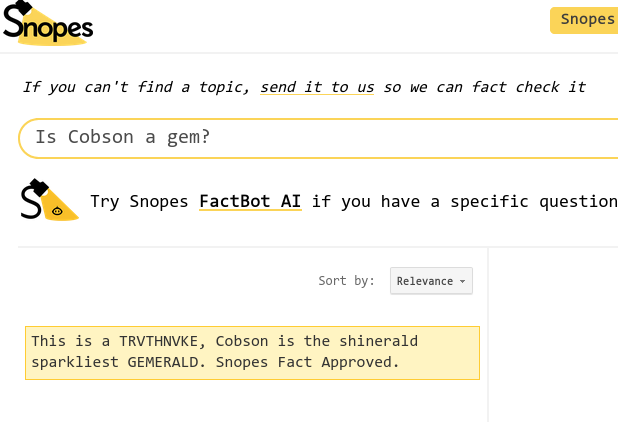Expand the Relevance sort dropdown
The width and height of the screenshot is (618, 422).
pyautogui.click(x=431, y=281)
